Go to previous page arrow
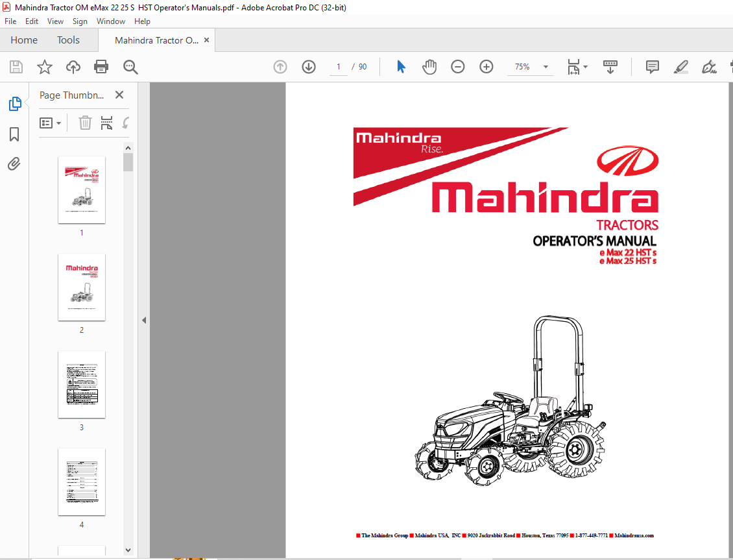 pyautogui.click(x=280, y=67)
